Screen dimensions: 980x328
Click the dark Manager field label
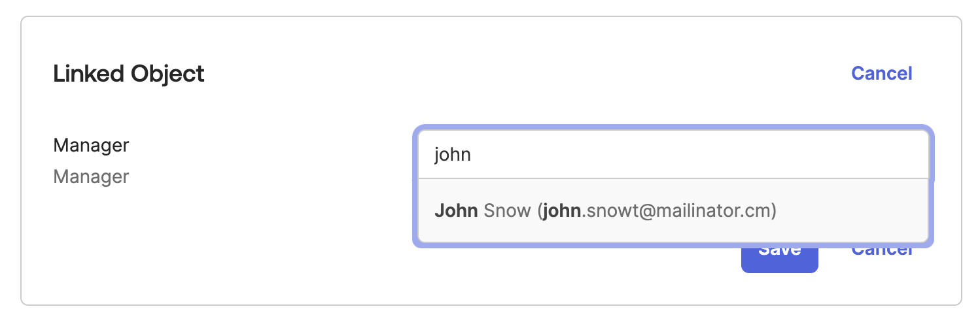(91, 145)
